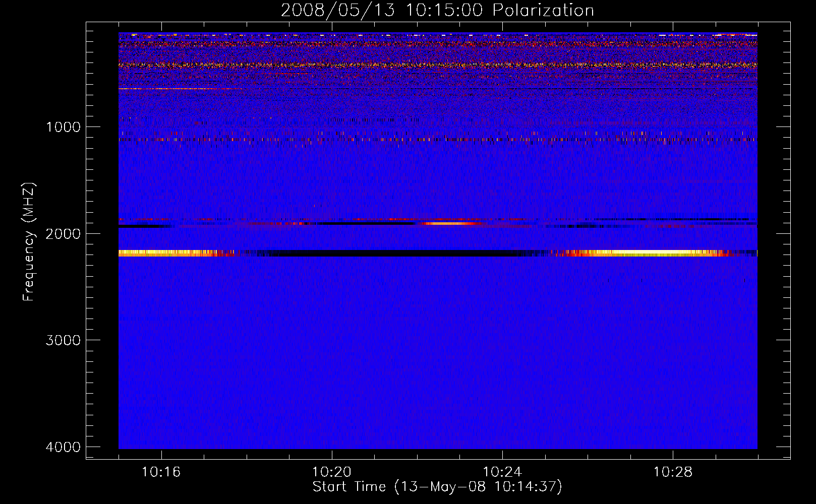Click the 10:20 time axis label

point(331,472)
